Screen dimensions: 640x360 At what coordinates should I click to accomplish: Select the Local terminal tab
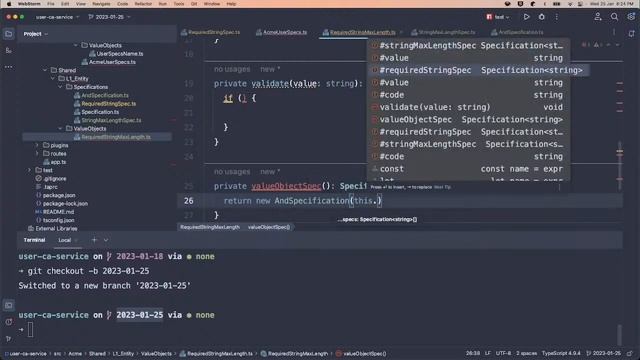64,240
